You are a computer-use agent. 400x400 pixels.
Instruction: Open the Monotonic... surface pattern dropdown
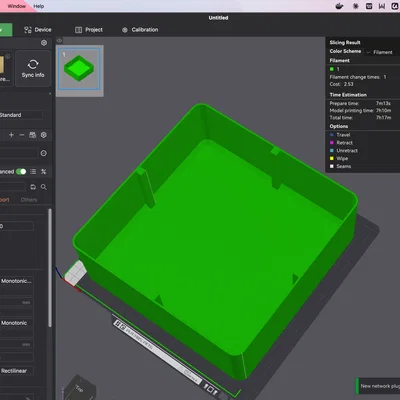click(16, 281)
